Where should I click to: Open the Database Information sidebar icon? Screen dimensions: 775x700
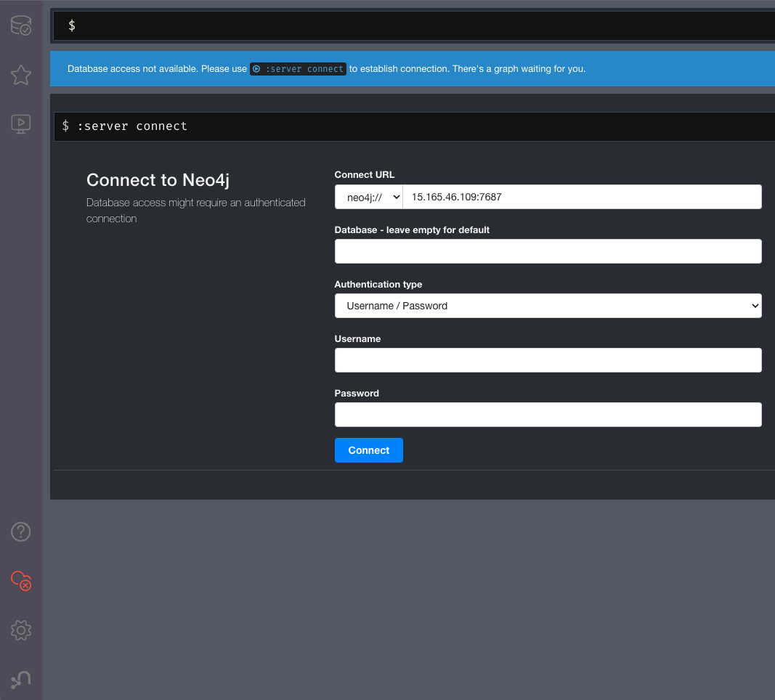point(21,25)
